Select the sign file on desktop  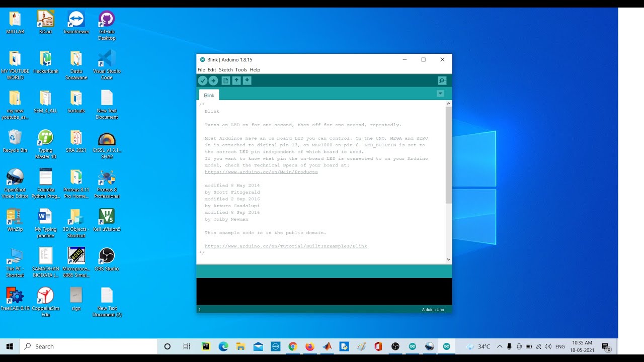pos(76,299)
